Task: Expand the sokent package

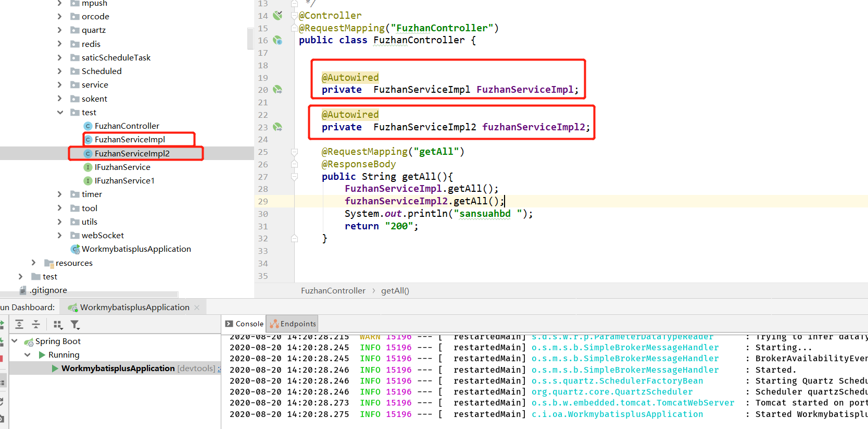Action: 59,99
